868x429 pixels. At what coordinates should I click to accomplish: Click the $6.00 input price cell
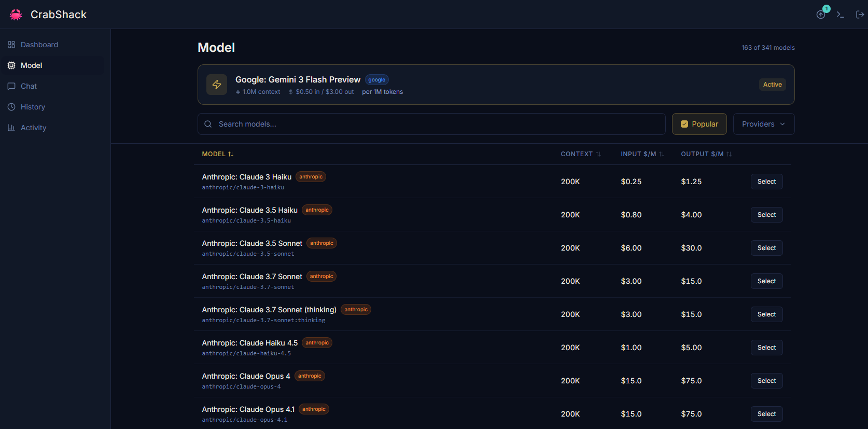point(631,248)
